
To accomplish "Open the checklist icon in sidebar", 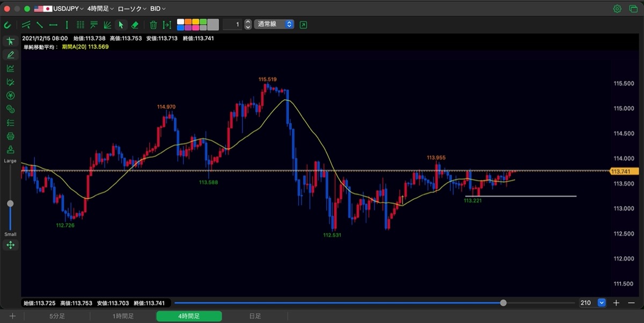I will pyautogui.click(x=10, y=123).
